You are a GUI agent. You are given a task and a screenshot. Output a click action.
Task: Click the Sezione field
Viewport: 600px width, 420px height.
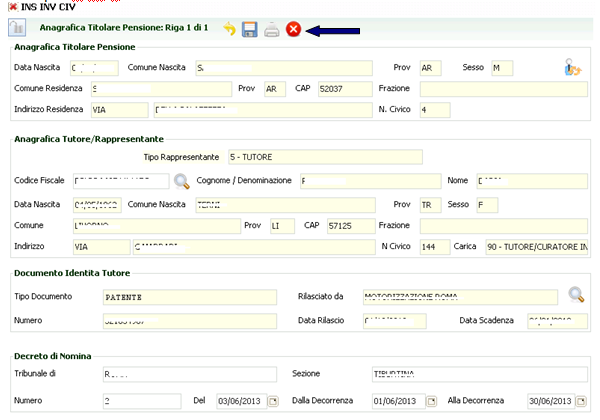(480, 374)
